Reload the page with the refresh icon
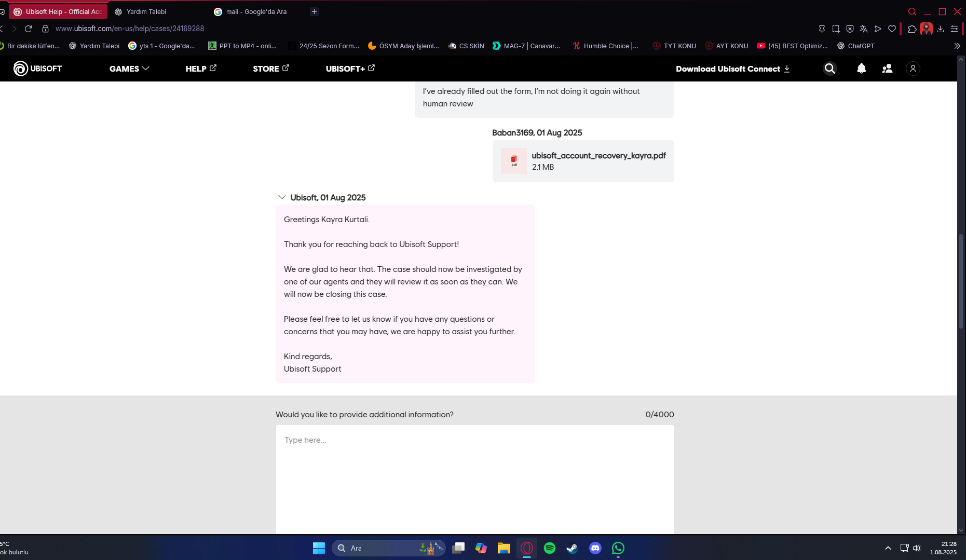Screen dimensions: 966x560 (x=29, y=29)
